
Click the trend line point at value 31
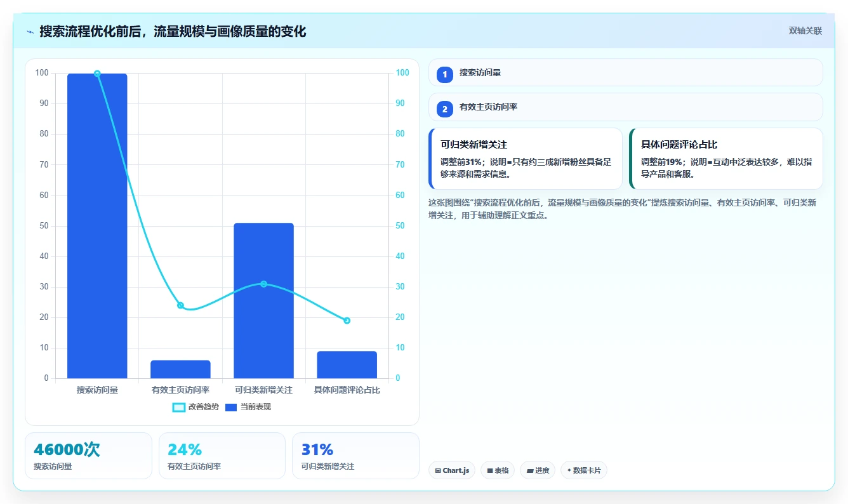[263, 284]
